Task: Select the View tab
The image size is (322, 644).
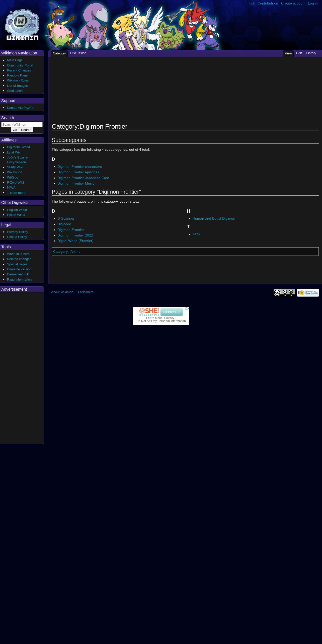Action: (x=288, y=53)
